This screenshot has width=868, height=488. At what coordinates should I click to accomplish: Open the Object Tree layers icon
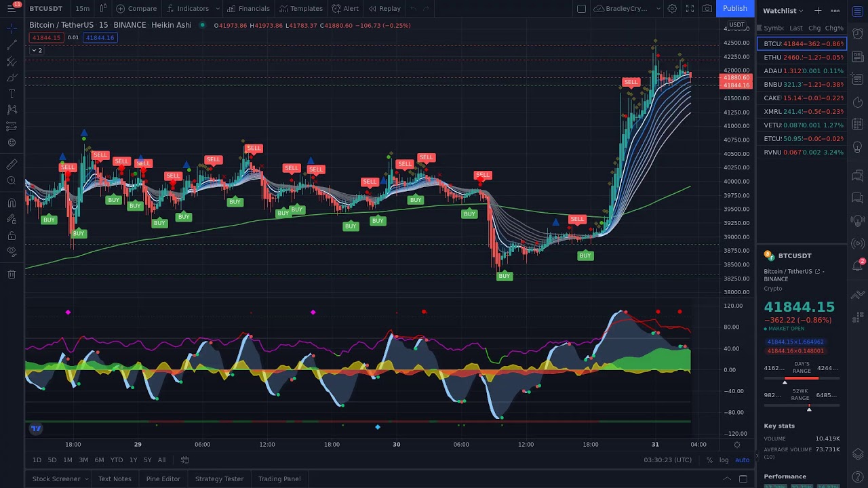coord(858,453)
